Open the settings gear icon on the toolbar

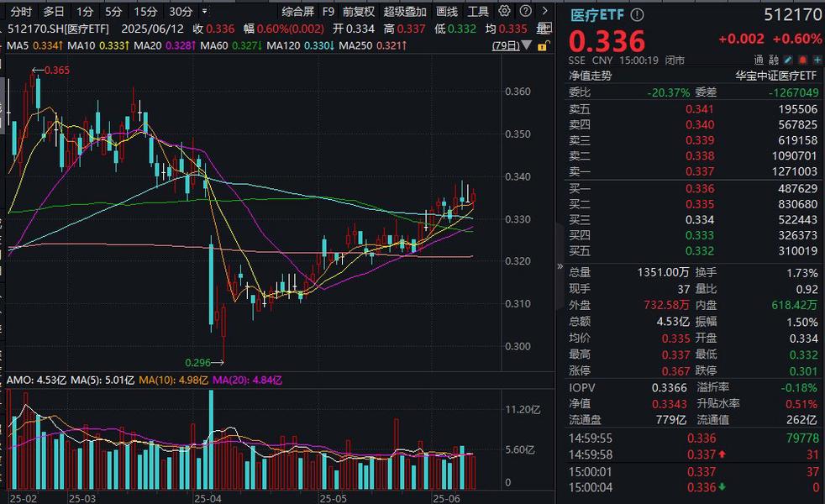coord(505,11)
